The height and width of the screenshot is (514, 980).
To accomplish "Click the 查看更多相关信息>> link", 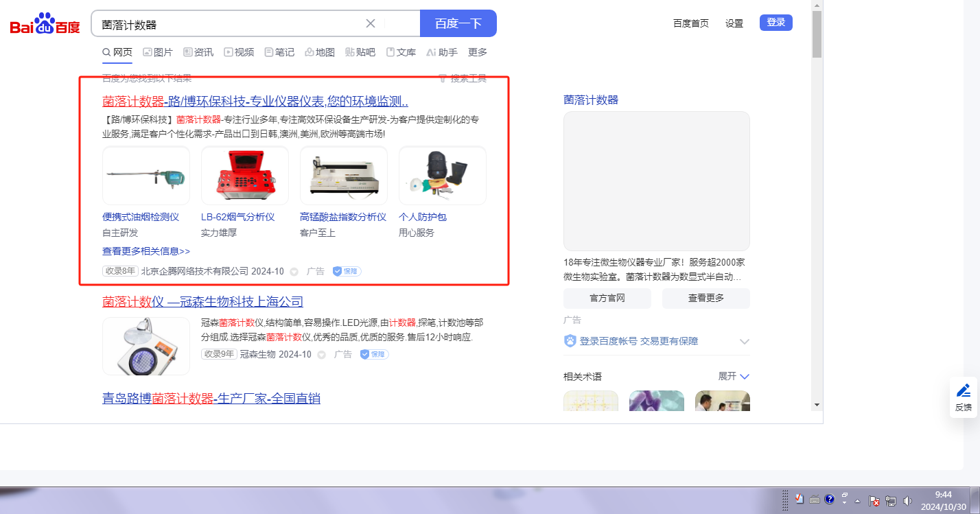I will [x=146, y=251].
